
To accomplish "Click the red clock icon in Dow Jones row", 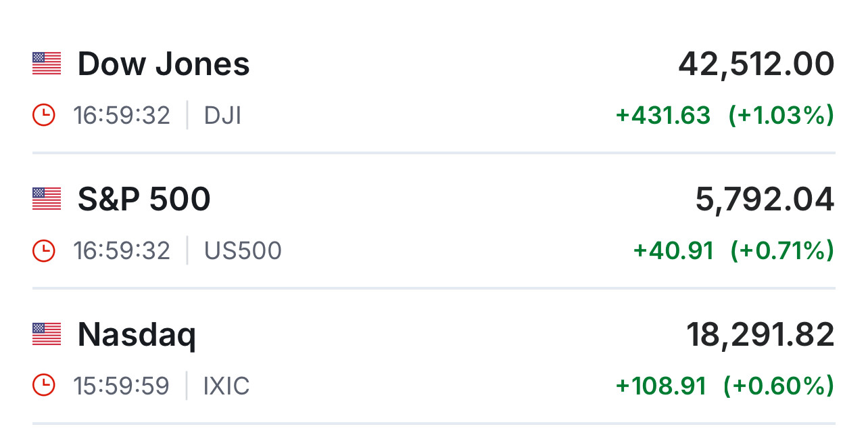I will click(x=44, y=116).
